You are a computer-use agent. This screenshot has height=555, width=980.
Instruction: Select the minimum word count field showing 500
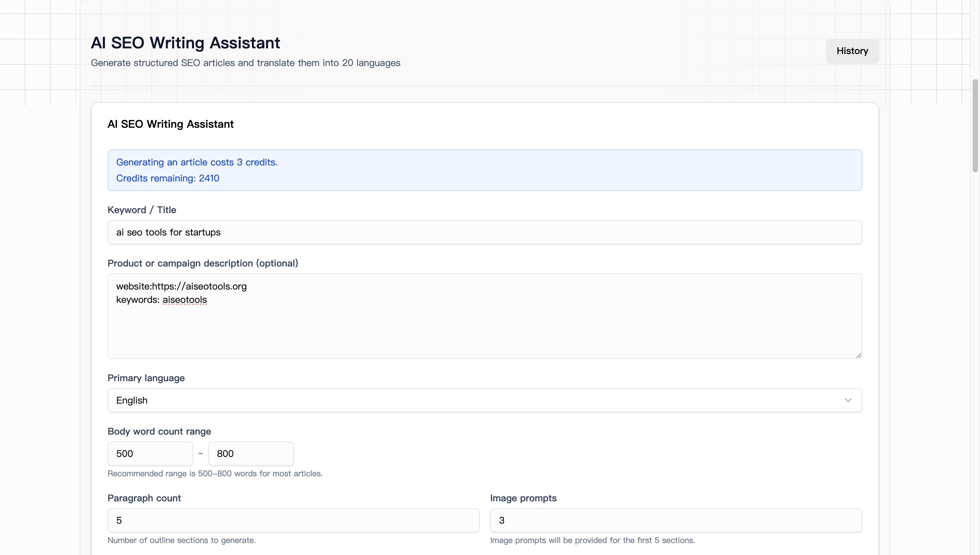coord(150,453)
